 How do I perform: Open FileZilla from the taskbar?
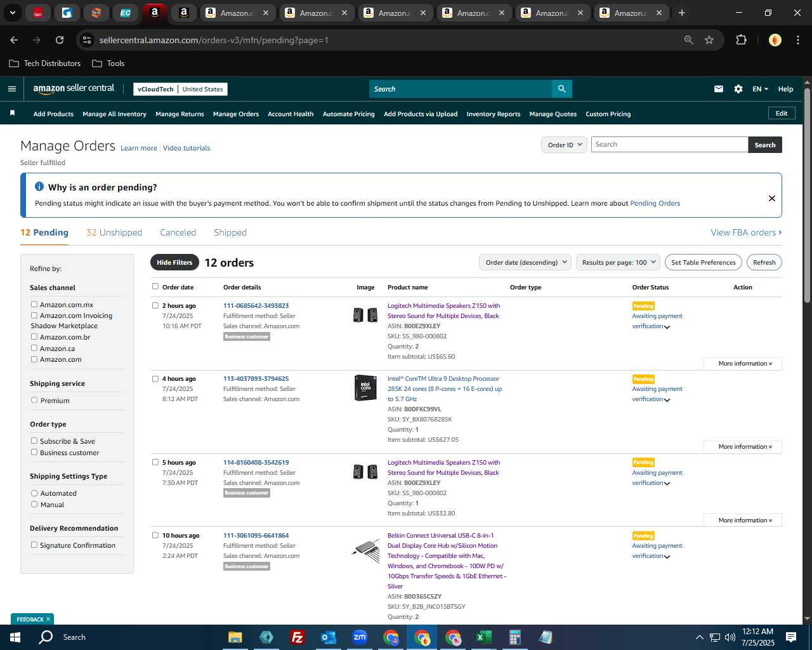(x=297, y=637)
